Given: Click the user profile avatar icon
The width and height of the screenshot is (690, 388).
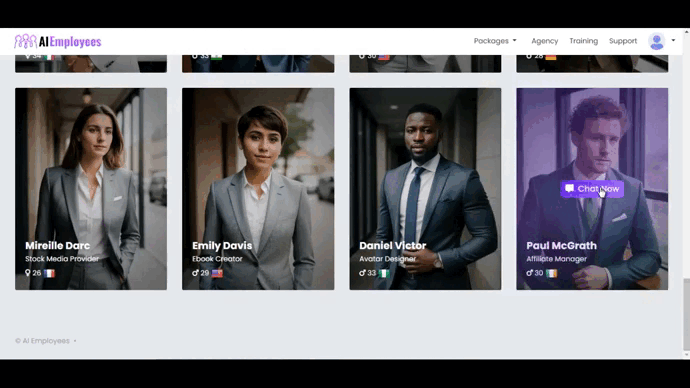Looking at the screenshot, I should coord(657,41).
